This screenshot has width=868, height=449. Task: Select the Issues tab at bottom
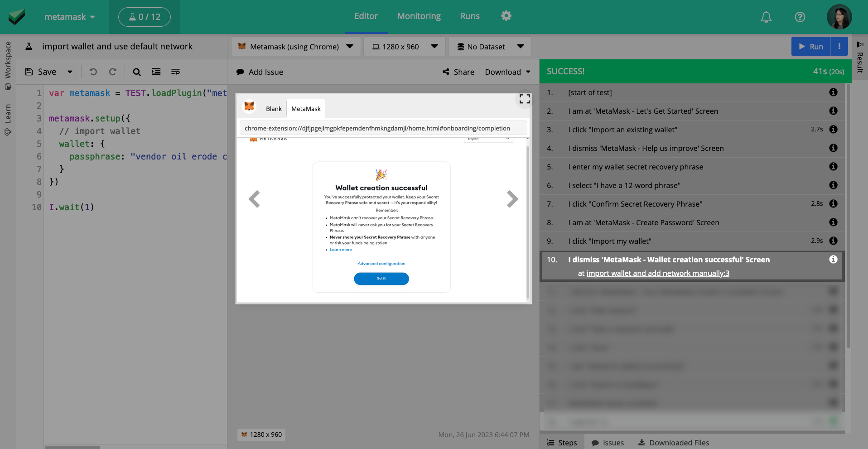point(608,443)
